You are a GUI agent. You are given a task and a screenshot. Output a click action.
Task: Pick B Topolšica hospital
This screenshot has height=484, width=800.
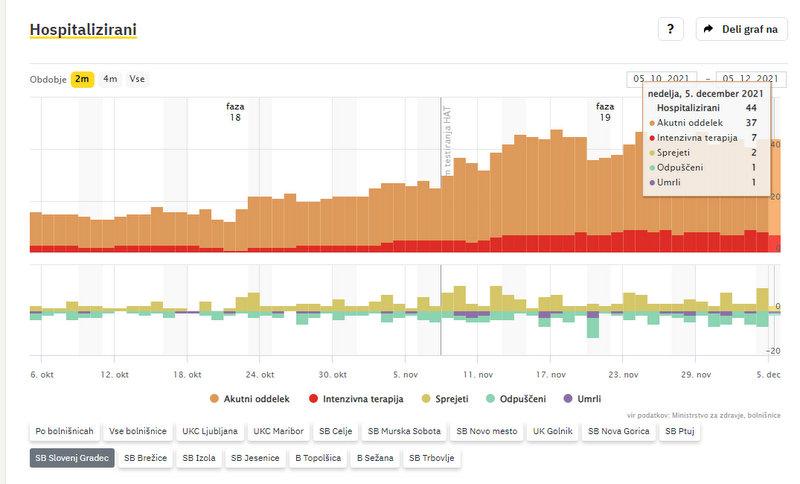(316, 458)
